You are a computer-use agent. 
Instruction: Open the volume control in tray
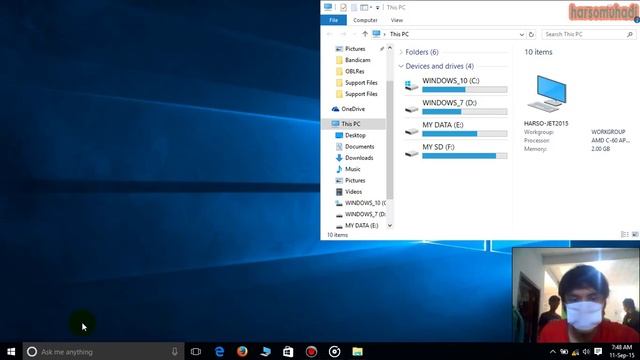[x=586, y=351]
